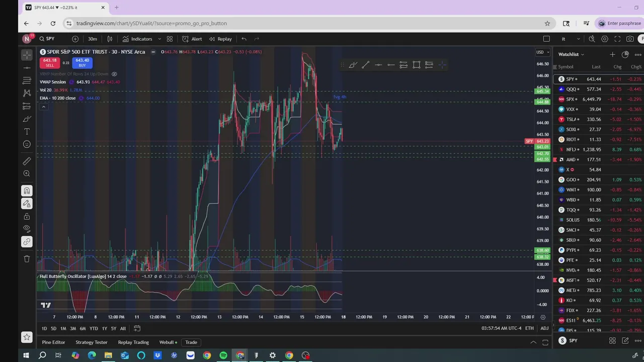Enter fullscreen mode
Screen dimensions: 644x362
(x=617, y=39)
